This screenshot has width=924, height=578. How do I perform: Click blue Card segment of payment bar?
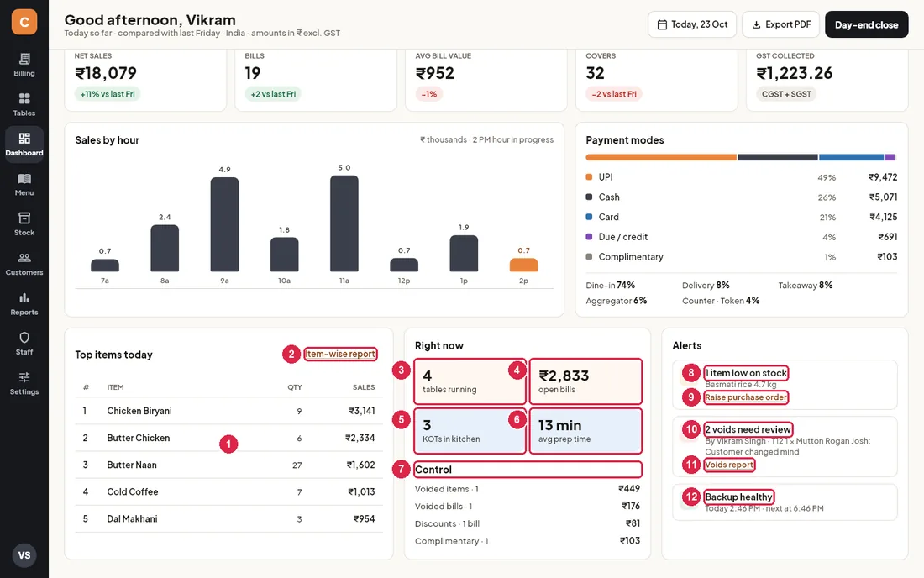851,157
